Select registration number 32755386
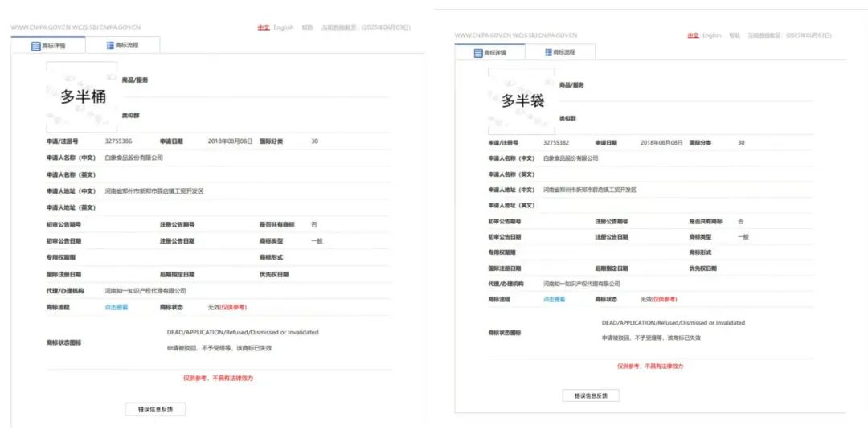 118,141
